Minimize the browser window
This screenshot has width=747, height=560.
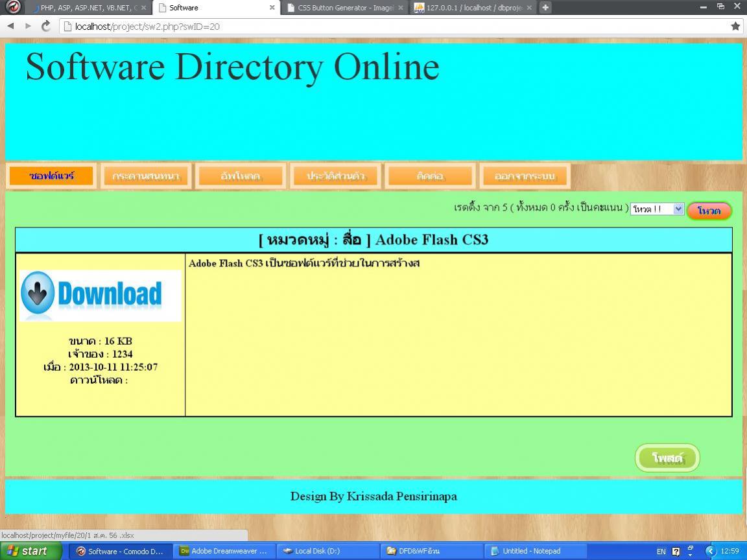[x=704, y=6]
